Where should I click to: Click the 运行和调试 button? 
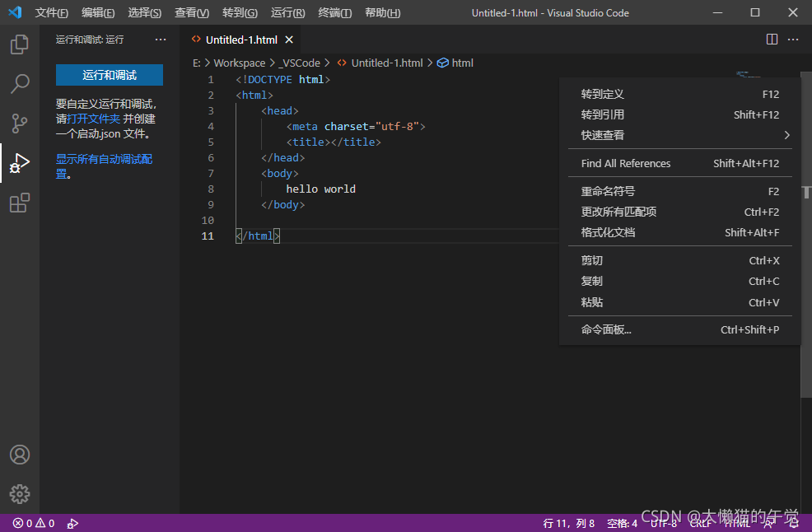point(110,74)
